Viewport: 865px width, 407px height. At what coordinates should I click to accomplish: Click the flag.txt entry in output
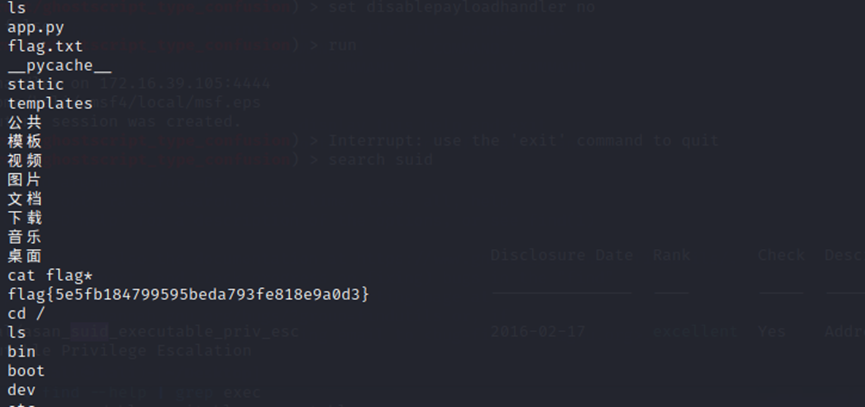point(45,46)
